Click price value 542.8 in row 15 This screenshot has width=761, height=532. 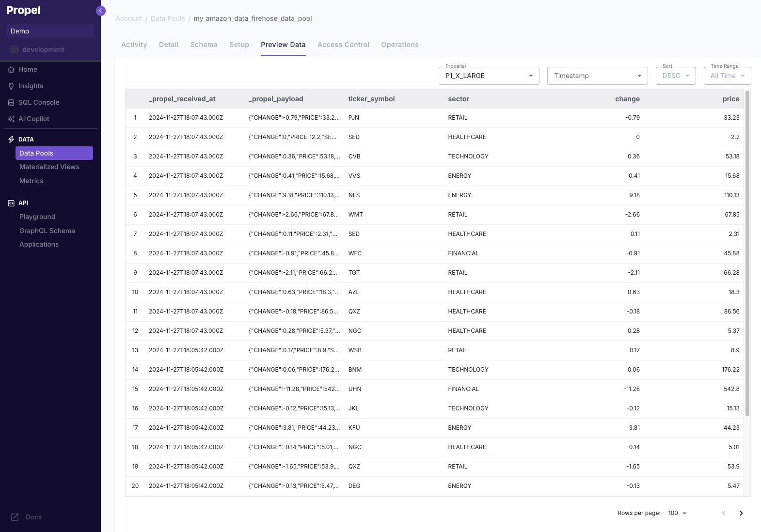coord(731,389)
